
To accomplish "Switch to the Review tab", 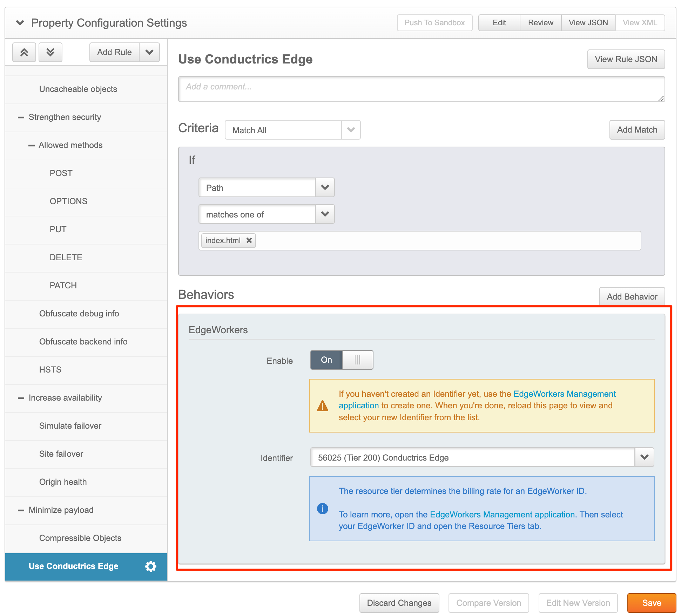I will coord(540,23).
